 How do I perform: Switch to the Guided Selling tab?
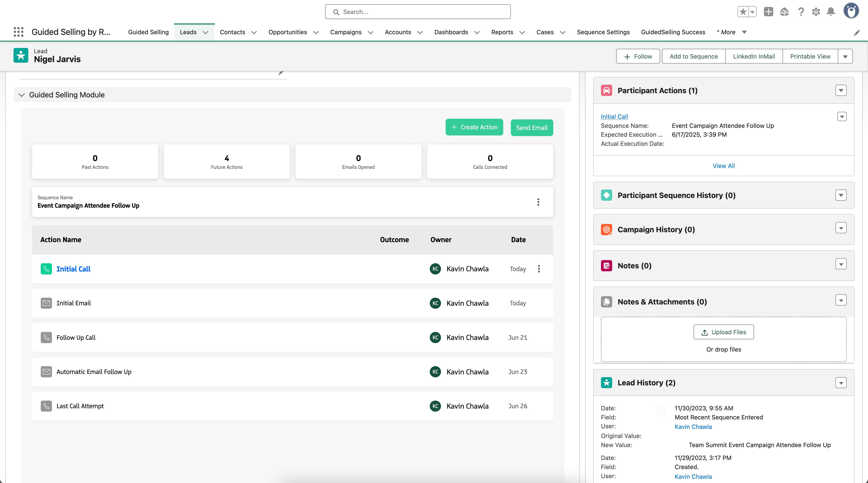coord(148,32)
